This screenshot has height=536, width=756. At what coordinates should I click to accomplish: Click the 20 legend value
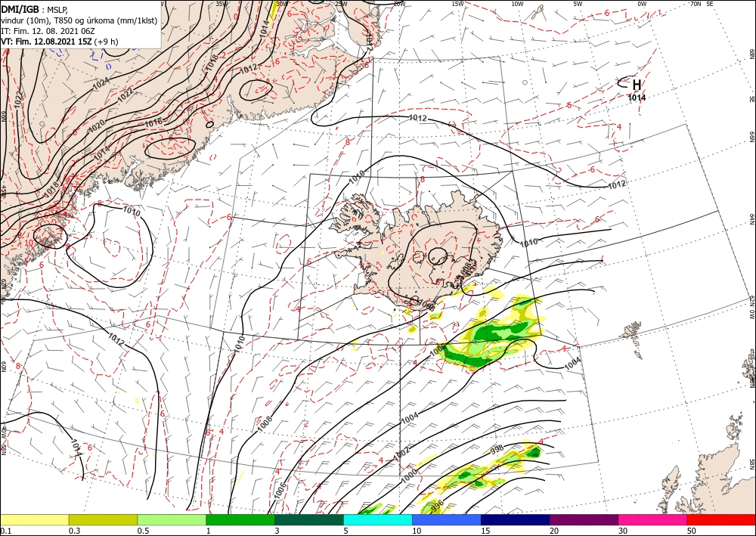[554, 531]
